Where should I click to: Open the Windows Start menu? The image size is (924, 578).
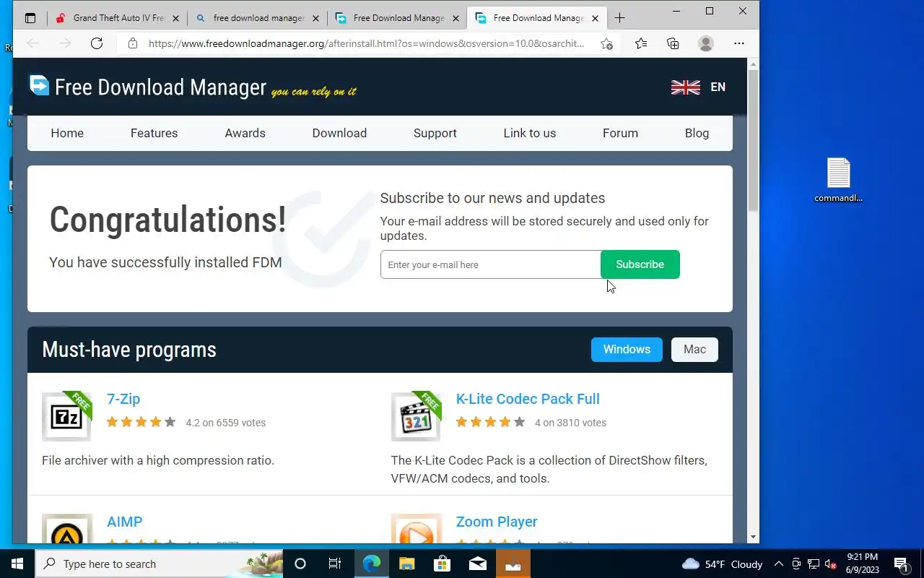17,564
